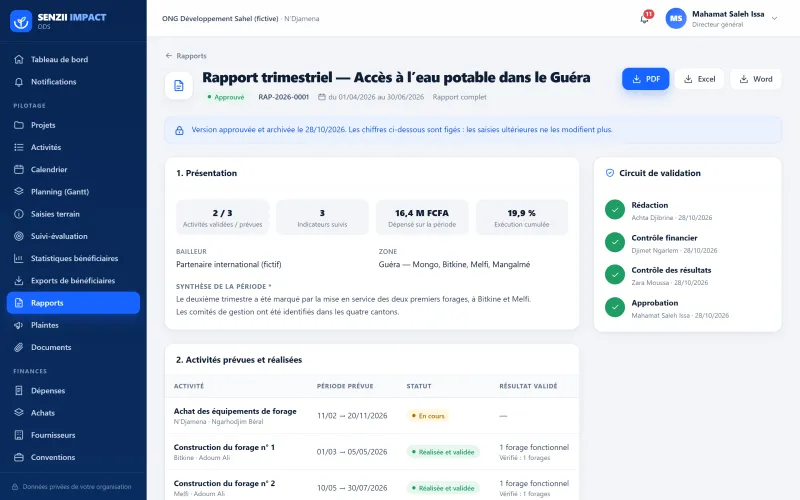This screenshot has height=500, width=800.
Task: Click report number RAP-2026-0001
Action: (284, 97)
